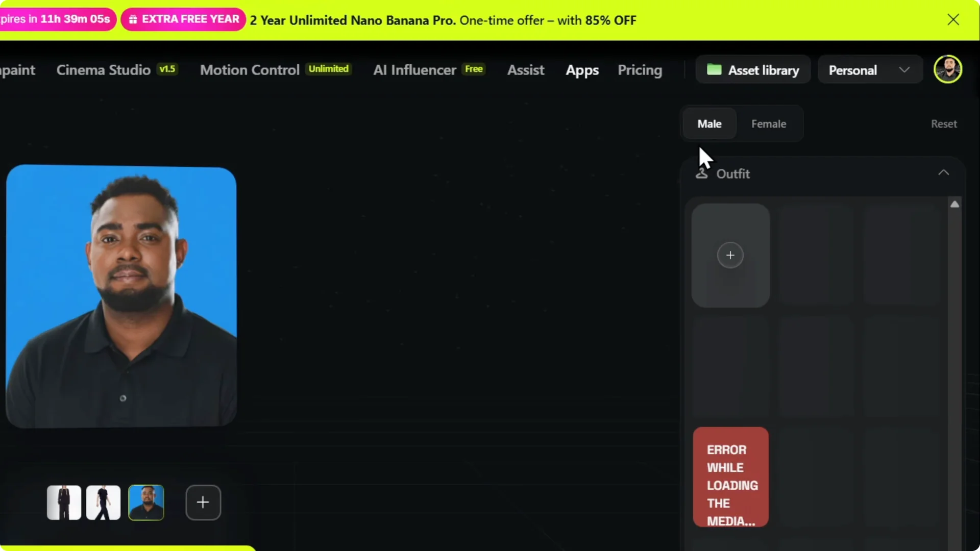Collapse the Outfit section
Screen dimensions: 980x551
944,172
